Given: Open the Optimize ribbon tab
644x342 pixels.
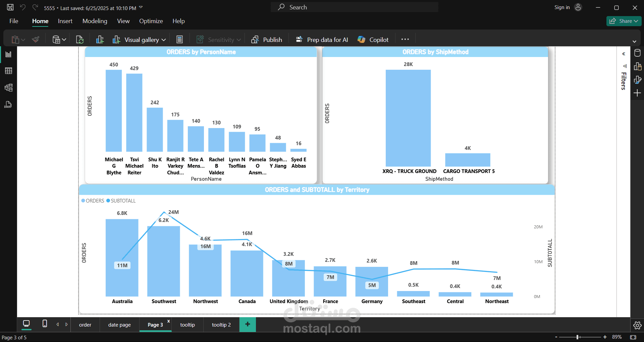Looking at the screenshot, I should (x=151, y=21).
